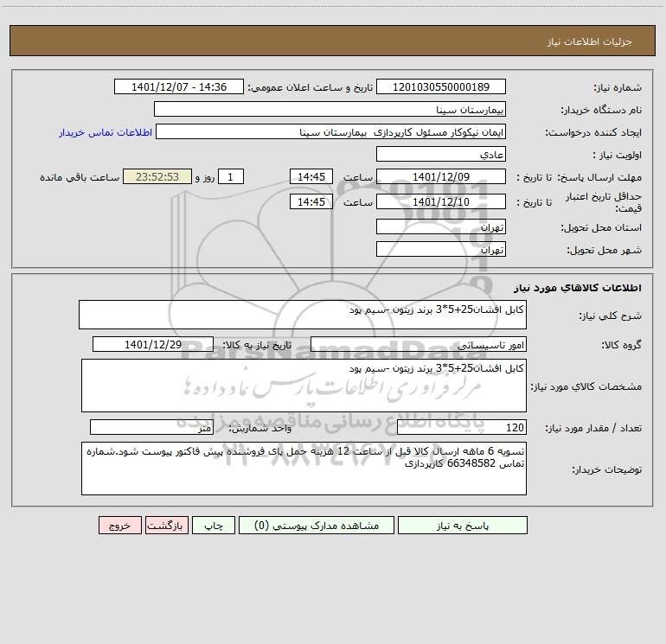
Task: Click the شماره نیاز label
Action: tap(618, 88)
